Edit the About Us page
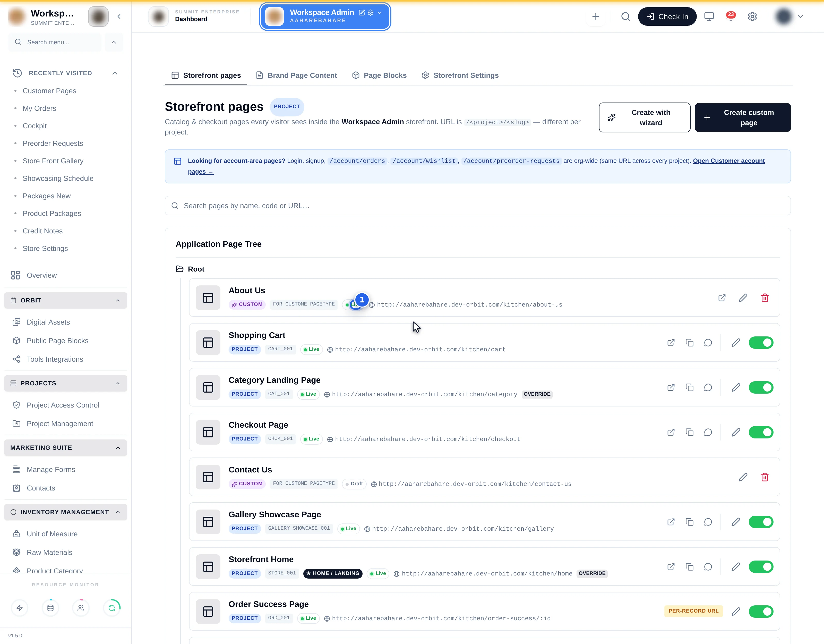Viewport: 824px width, 644px height. [743, 298]
